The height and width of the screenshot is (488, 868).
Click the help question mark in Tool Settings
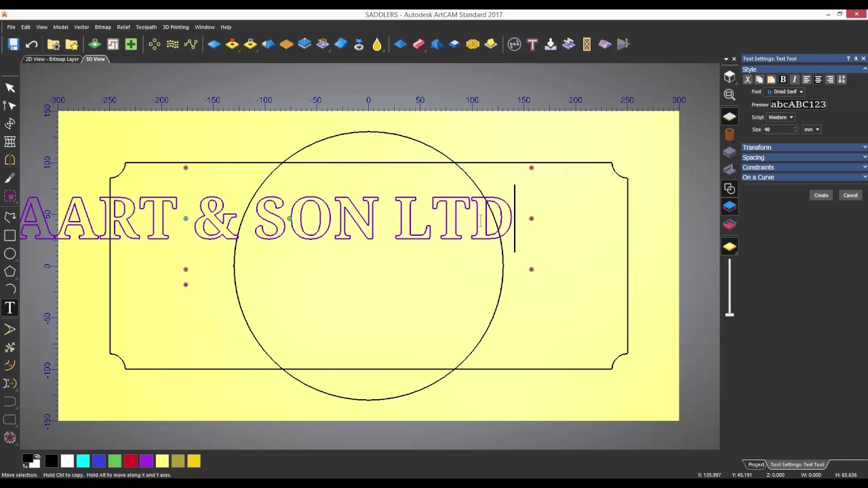[848, 59]
